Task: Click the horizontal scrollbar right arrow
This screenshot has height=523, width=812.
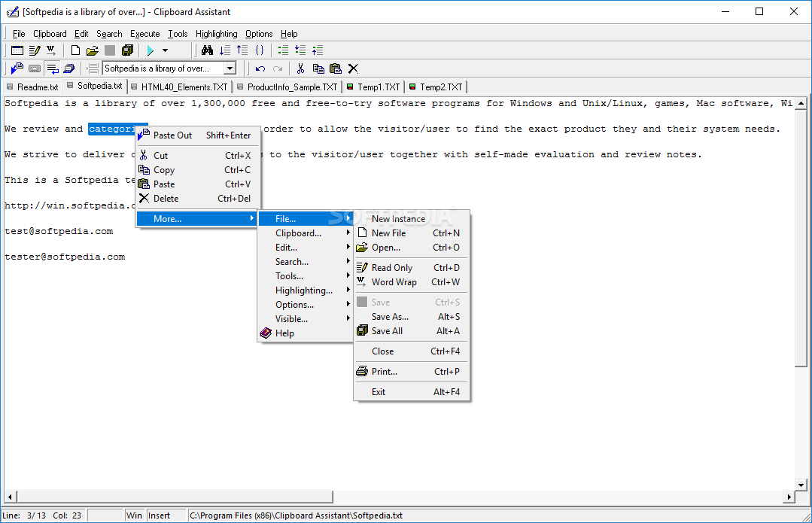Action: coord(789,497)
